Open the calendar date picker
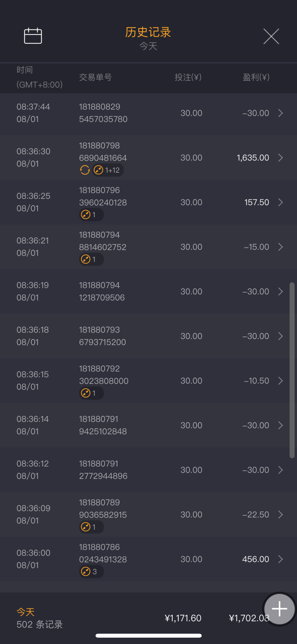This screenshot has width=297, height=644. click(33, 36)
